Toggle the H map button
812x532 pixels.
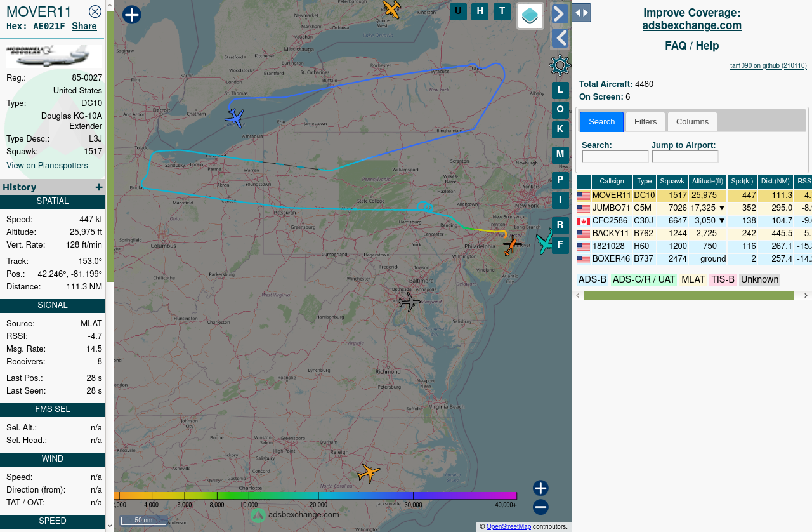[480, 11]
